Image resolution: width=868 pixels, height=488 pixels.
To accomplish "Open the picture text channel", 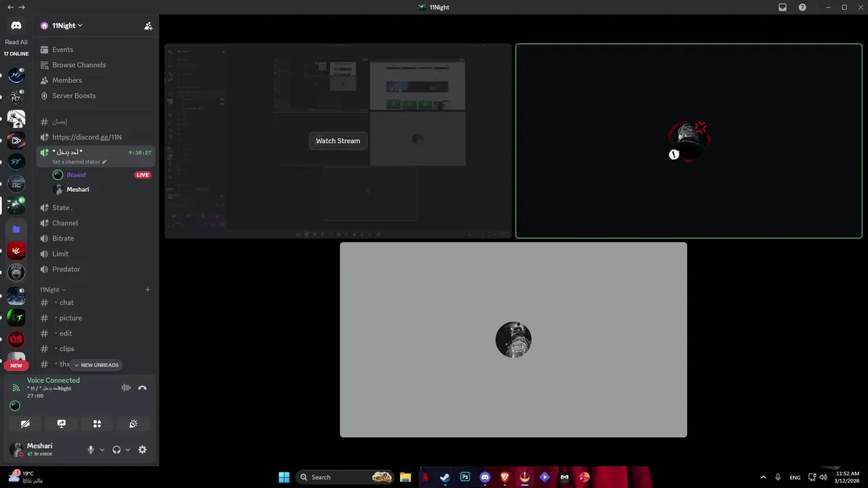I will pos(97,318).
